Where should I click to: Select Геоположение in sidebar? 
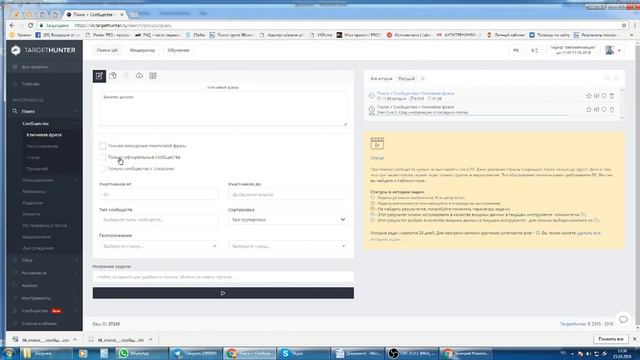click(x=42, y=146)
